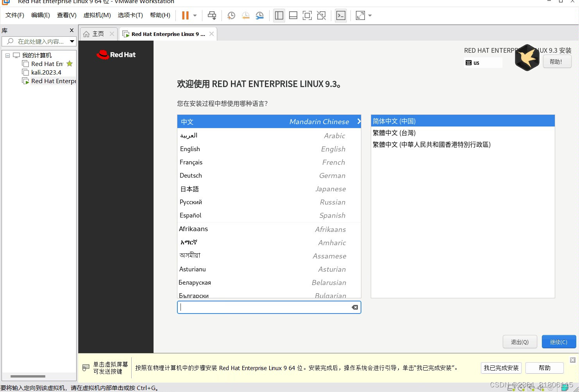The width and height of the screenshot is (579, 392).
Task: Select Arabic language row
Action: click(269, 135)
